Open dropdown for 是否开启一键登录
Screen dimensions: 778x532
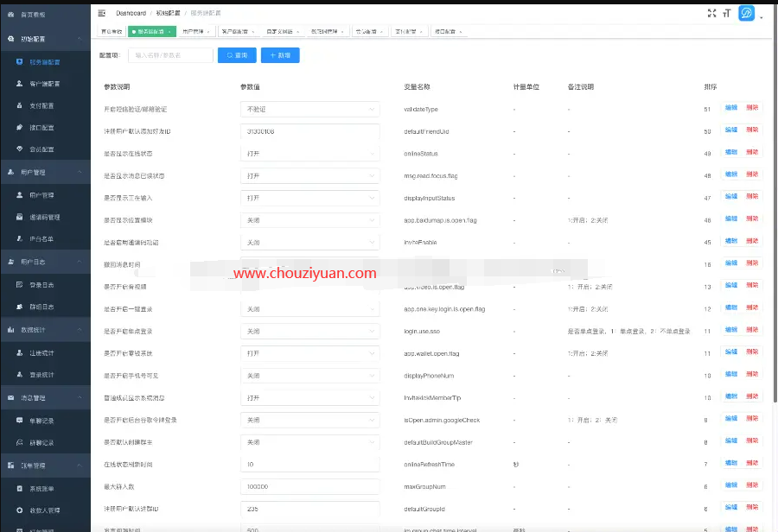[x=309, y=309]
